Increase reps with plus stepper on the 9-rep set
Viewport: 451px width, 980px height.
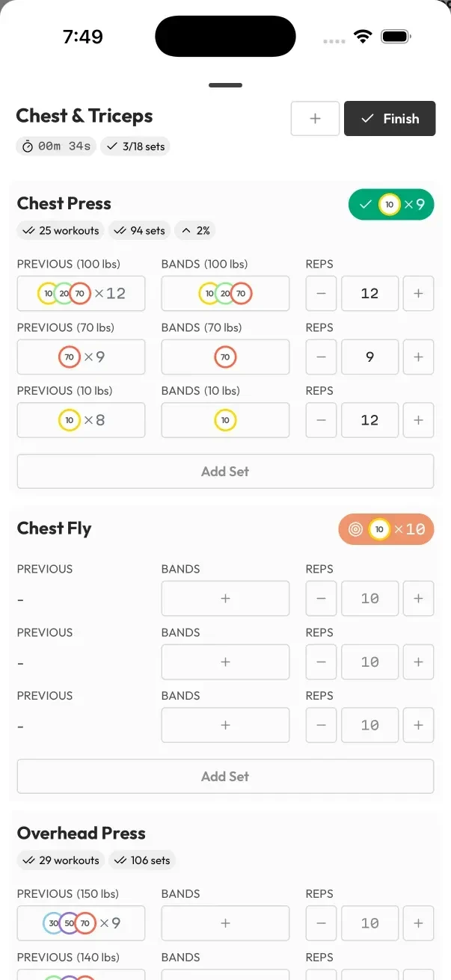[418, 357]
